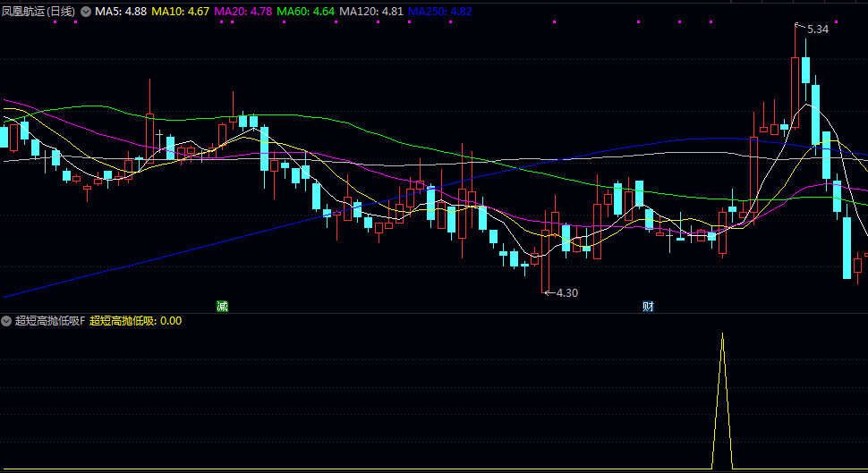Select the yellow MA10: 4.67 label

pyautogui.click(x=181, y=12)
